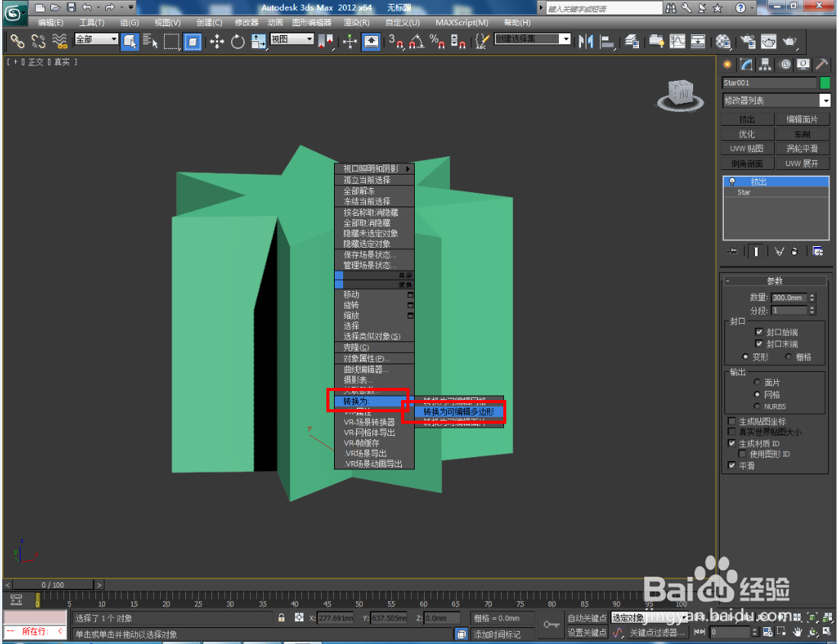The image size is (838, 644).
Task: Toggle the Window/Crossing selection icon
Action: coord(192,41)
